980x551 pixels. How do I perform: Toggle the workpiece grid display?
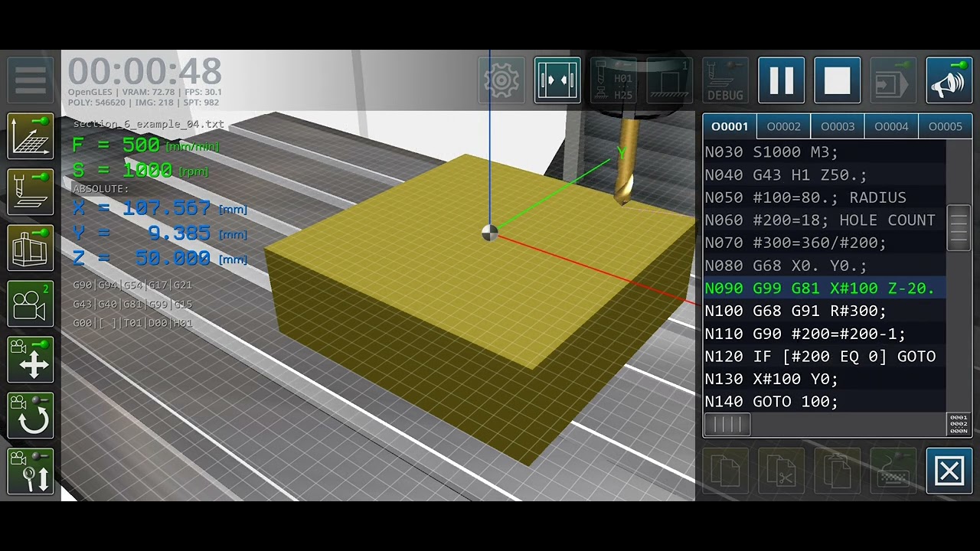(x=31, y=136)
